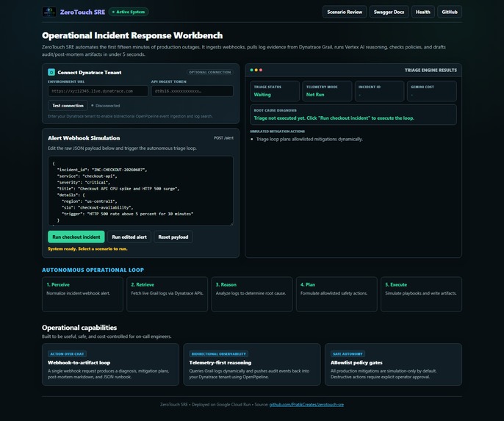This screenshot has height=421, width=504.
Task: Open github.com/PratikCreates/zerotouch-sre footer link
Action: point(306,405)
